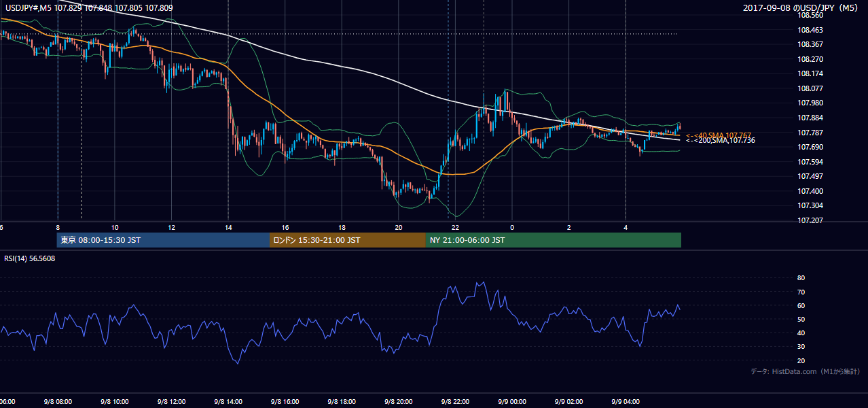
Task: Click RSI scale value 20 at right
Action: tap(801, 360)
